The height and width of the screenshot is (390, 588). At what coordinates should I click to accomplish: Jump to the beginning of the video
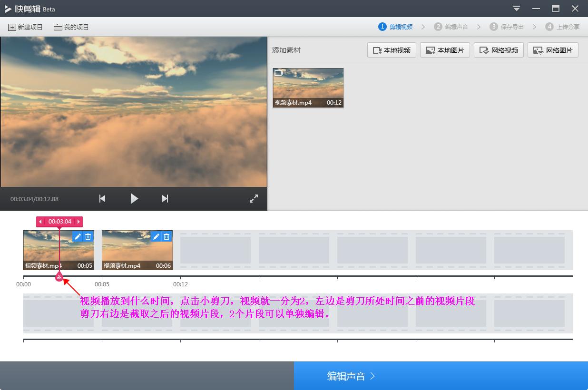click(102, 199)
